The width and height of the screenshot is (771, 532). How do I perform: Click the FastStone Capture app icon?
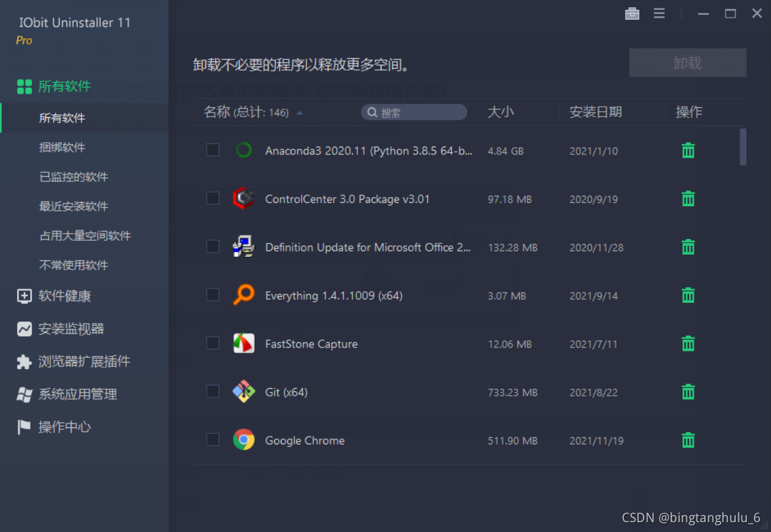tap(243, 343)
